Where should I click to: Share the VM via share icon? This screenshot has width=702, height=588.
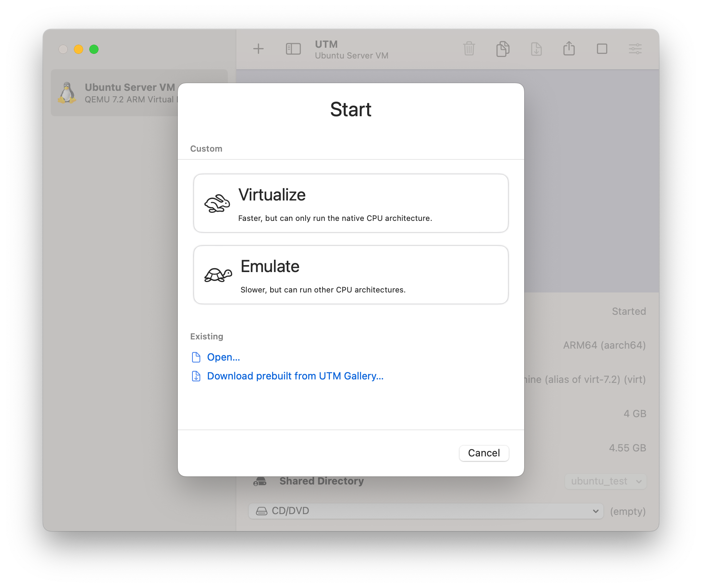569,48
